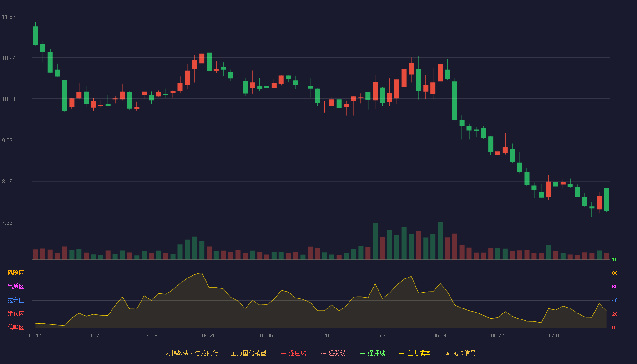The height and width of the screenshot is (364, 637).
Task: Toggle the 强压线 legend series
Action: coord(293,353)
